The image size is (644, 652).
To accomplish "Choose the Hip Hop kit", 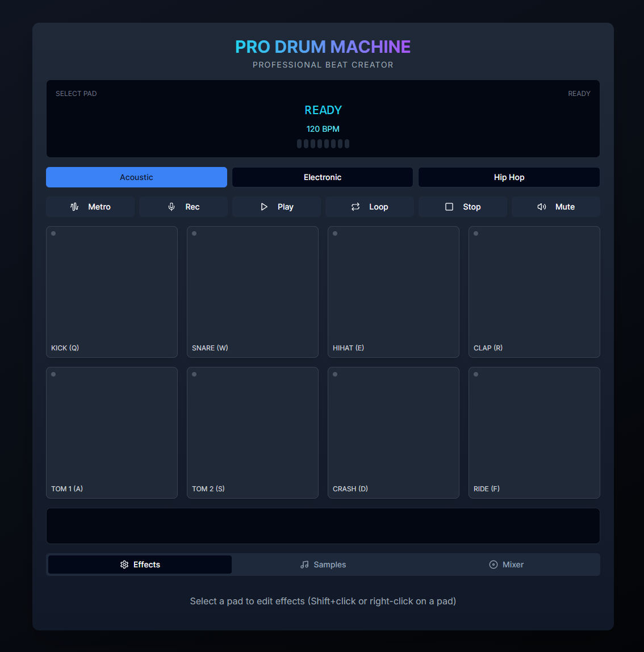I will (x=509, y=177).
